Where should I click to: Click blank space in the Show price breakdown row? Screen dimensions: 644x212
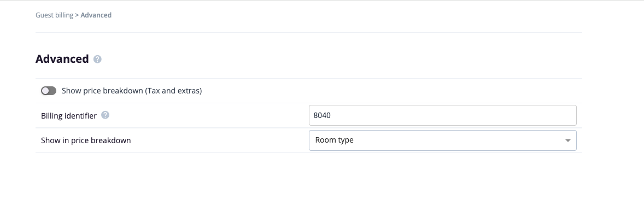point(390,91)
